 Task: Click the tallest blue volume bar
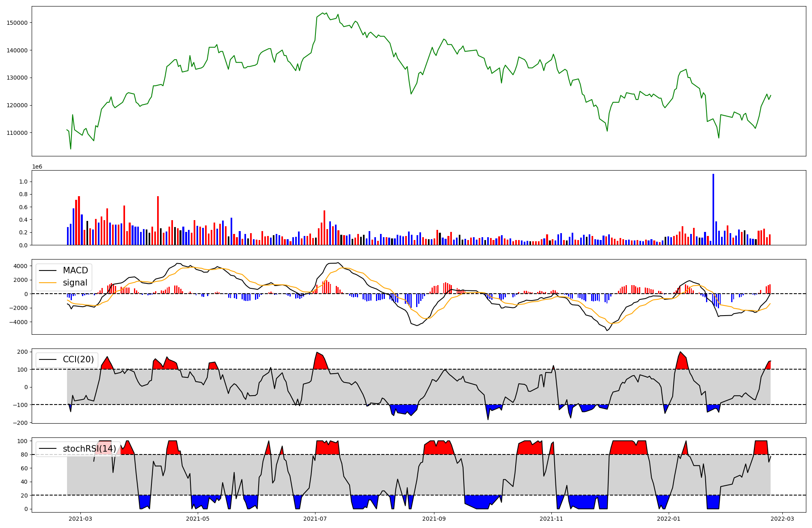pos(713,209)
